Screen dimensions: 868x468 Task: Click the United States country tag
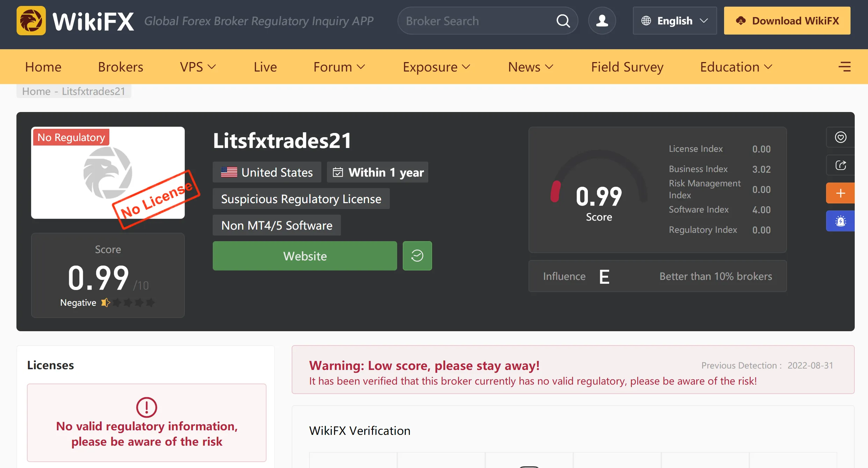click(x=267, y=172)
